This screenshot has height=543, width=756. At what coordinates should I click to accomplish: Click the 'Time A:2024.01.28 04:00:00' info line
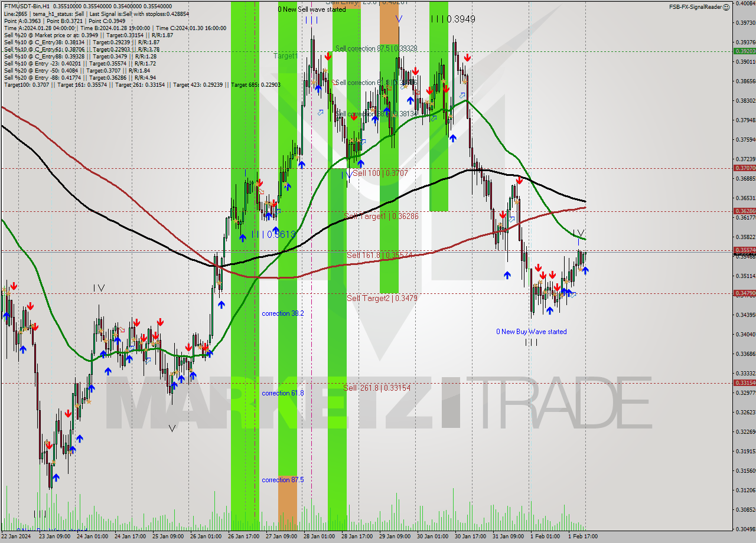click(x=115, y=28)
